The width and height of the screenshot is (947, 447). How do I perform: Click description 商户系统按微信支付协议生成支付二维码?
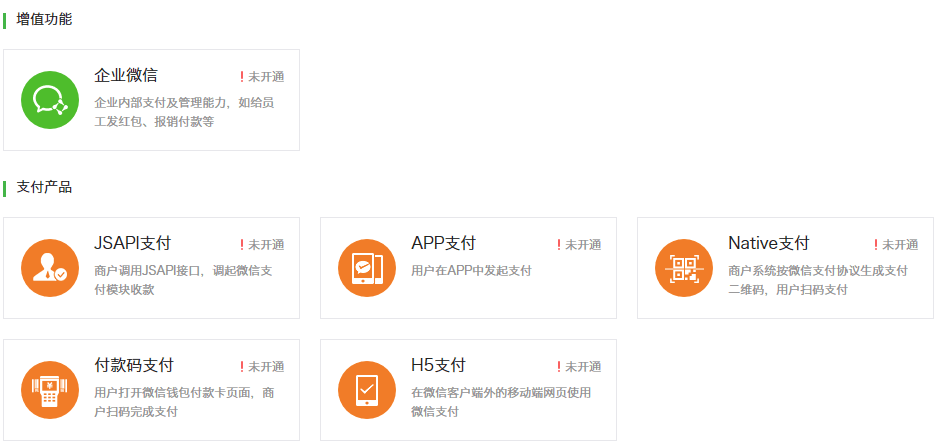tap(818, 280)
